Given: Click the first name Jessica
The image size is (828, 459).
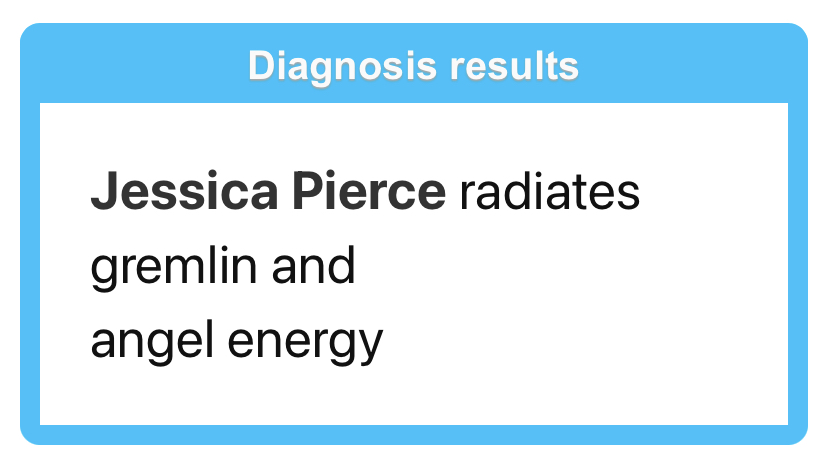Looking at the screenshot, I should (184, 191).
